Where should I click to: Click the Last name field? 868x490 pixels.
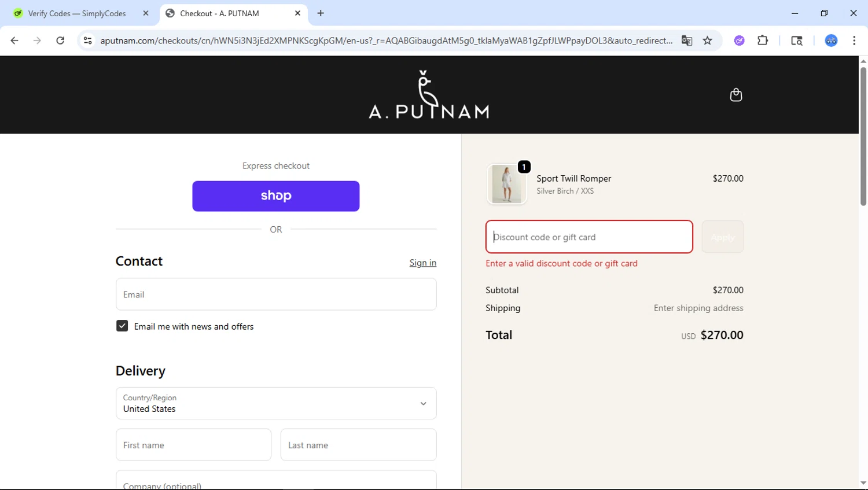tap(358, 445)
